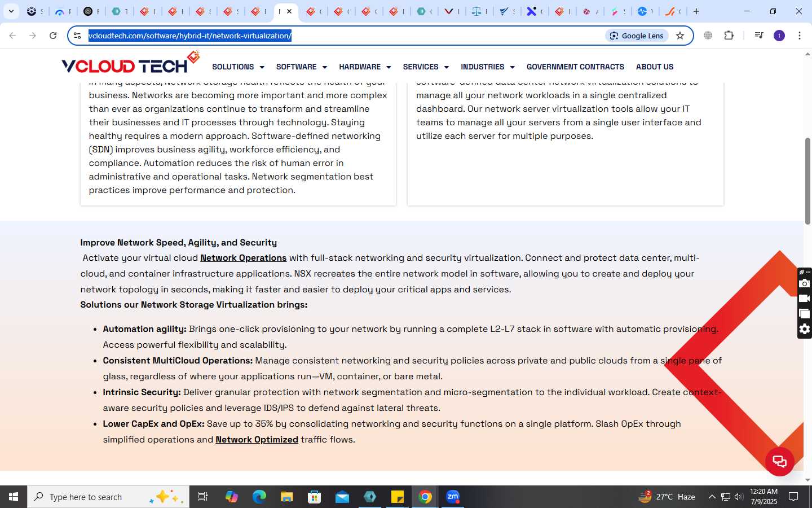
Task: Search page with Google Lens
Action: 637,36
